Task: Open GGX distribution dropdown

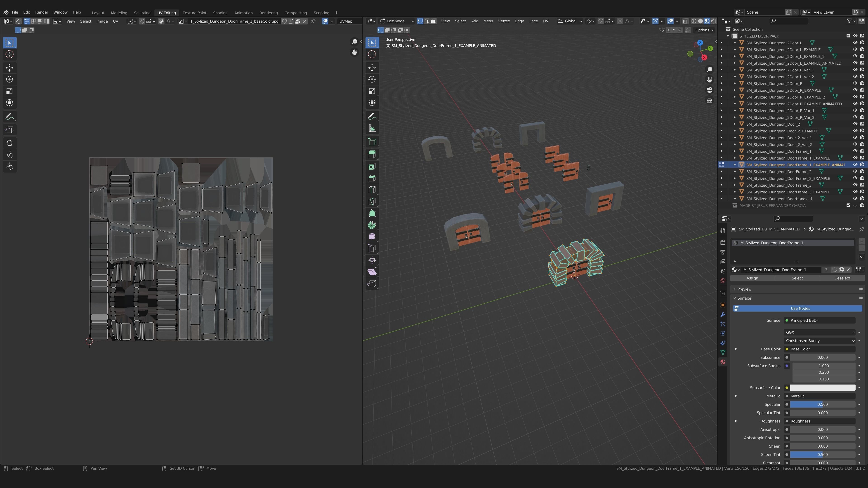Action: [819, 332]
